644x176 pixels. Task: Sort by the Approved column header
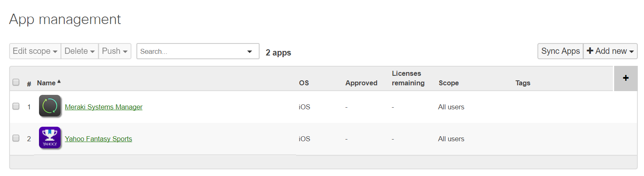pyautogui.click(x=361, y=83)
